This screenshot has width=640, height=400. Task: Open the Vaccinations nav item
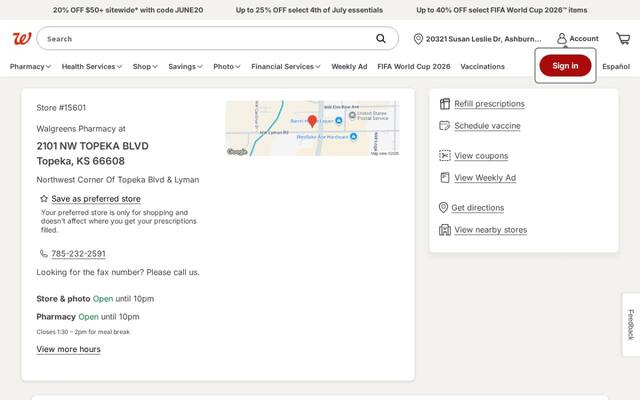pyautogui.click(x=482, y=67)
